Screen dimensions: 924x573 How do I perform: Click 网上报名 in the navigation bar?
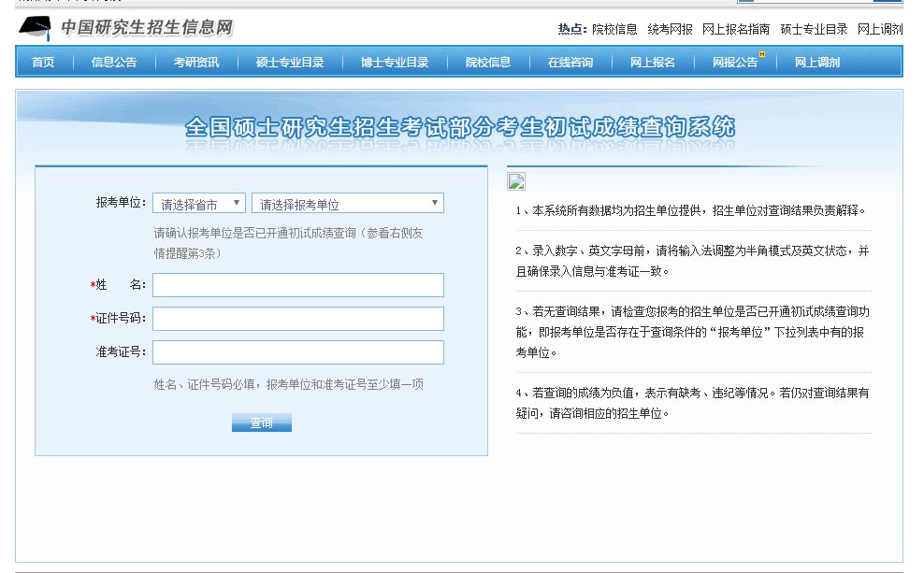click(x=652, y=63)
